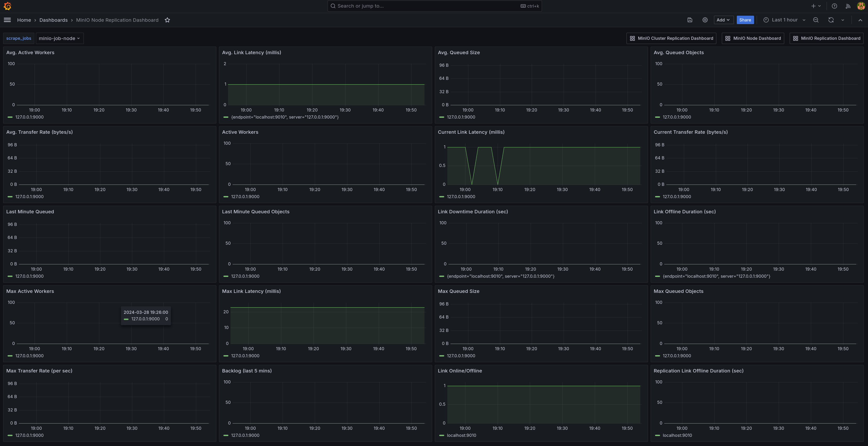Expand the Add dropdown button

tap(723, 20)
